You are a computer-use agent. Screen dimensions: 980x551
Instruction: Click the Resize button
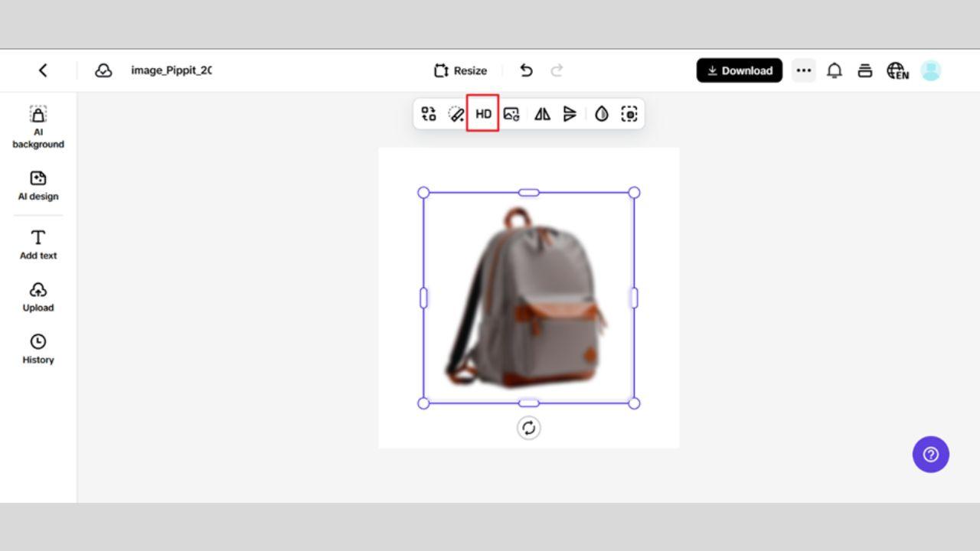pos(460,70)
